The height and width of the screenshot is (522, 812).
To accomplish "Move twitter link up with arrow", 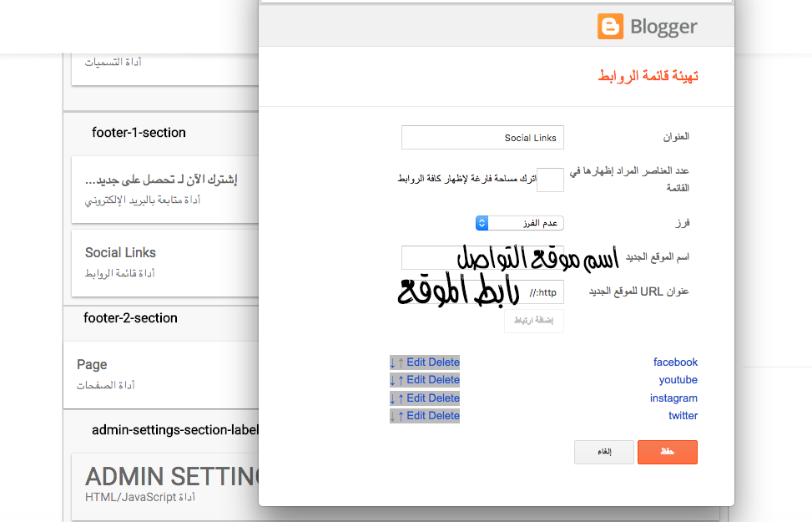I will [401, 416].
